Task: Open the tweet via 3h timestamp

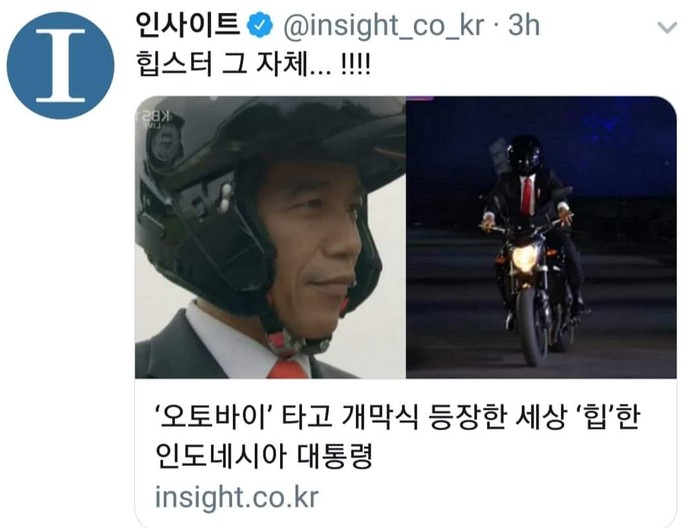Action: tap(524, 25)
